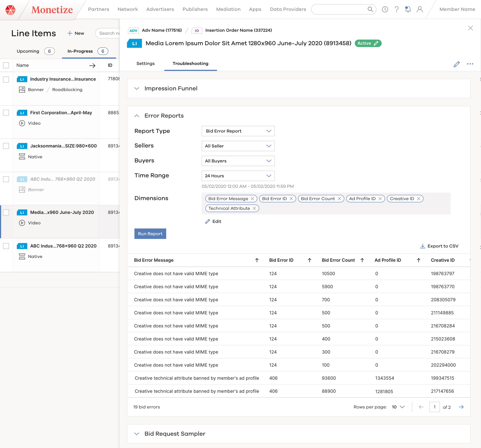Open the Publishers menu item

pos(195,9)
